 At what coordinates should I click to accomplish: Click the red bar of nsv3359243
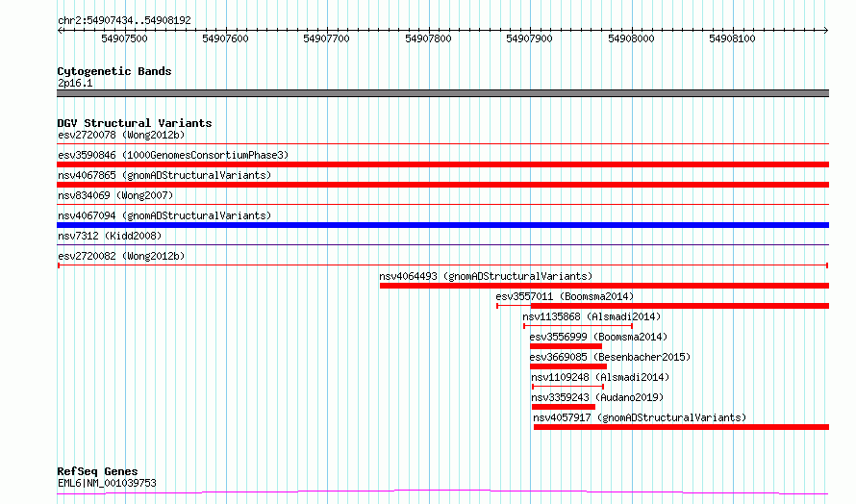pyautogui.click(x=564, y=407)
